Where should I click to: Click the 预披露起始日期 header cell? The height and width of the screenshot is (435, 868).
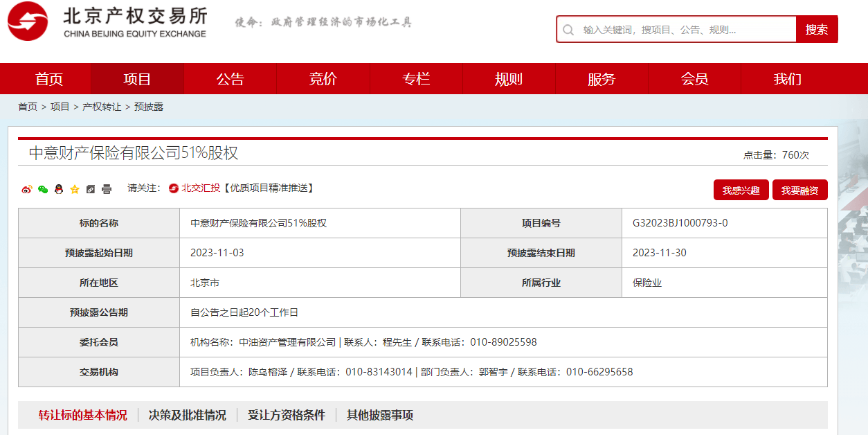[99, 253]
